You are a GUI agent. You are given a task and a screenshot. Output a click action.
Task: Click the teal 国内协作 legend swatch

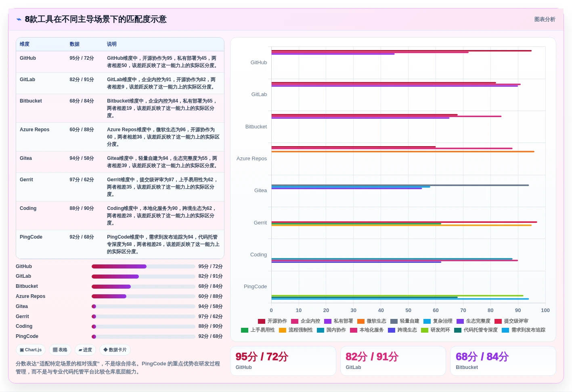point(321,330)
